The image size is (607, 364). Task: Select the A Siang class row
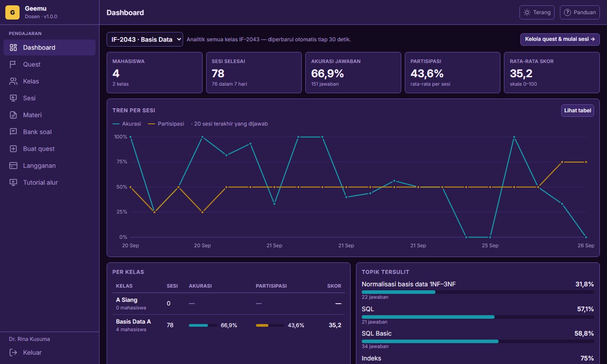coord(228,304)
